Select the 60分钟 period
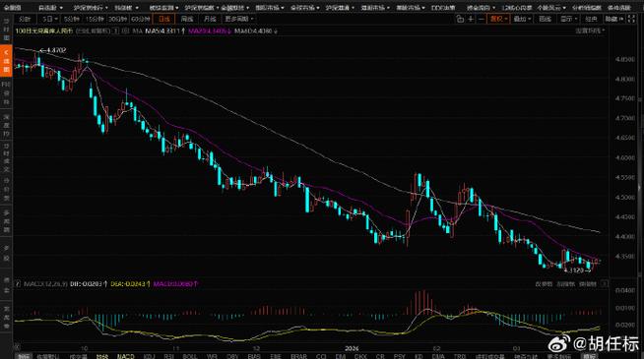Image resolution: width=644 pixels, height=359 pixels. point(141,19)
